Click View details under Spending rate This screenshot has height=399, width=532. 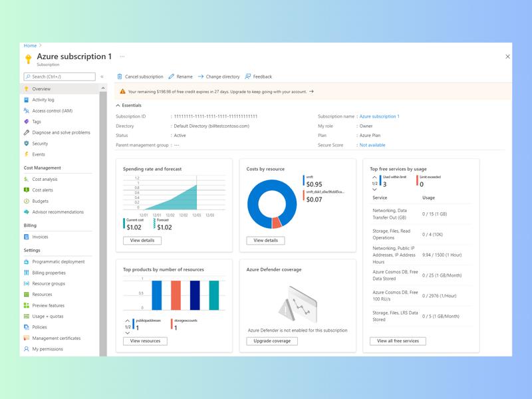142,240
